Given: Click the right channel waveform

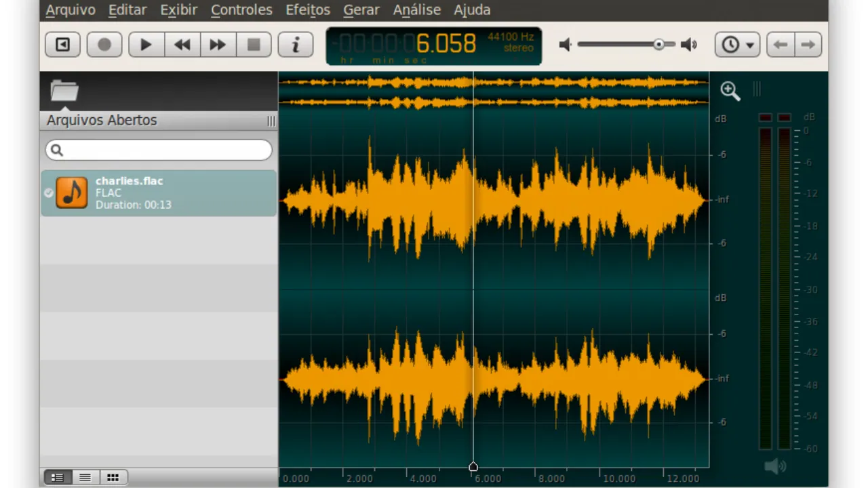Looking at the screenshot, I should point(494,380).
